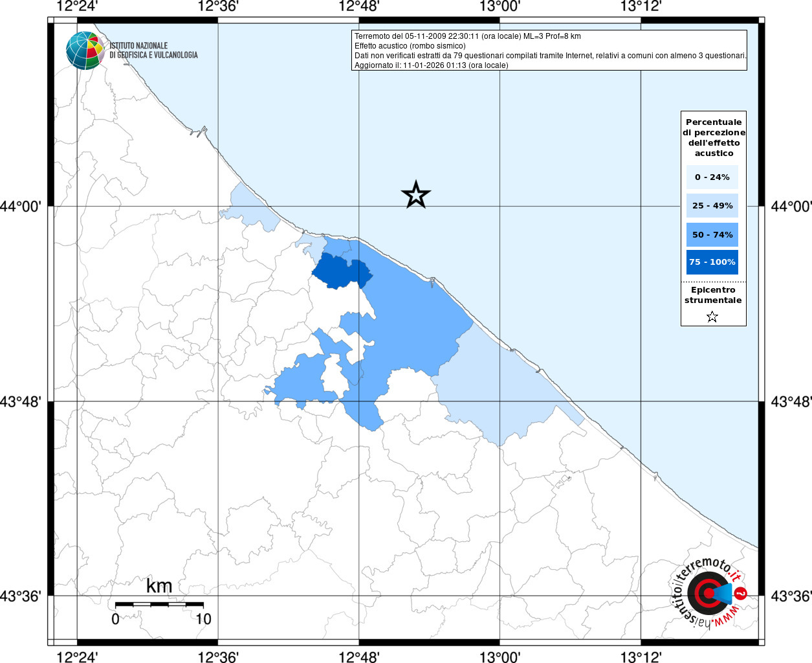
Task: Click the scale bar '10' value
Action: pyautogui.click(x=203, y=619)
